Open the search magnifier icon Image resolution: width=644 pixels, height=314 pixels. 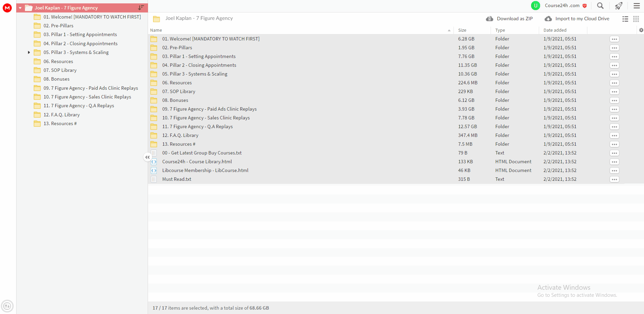[x=600, y=6]
